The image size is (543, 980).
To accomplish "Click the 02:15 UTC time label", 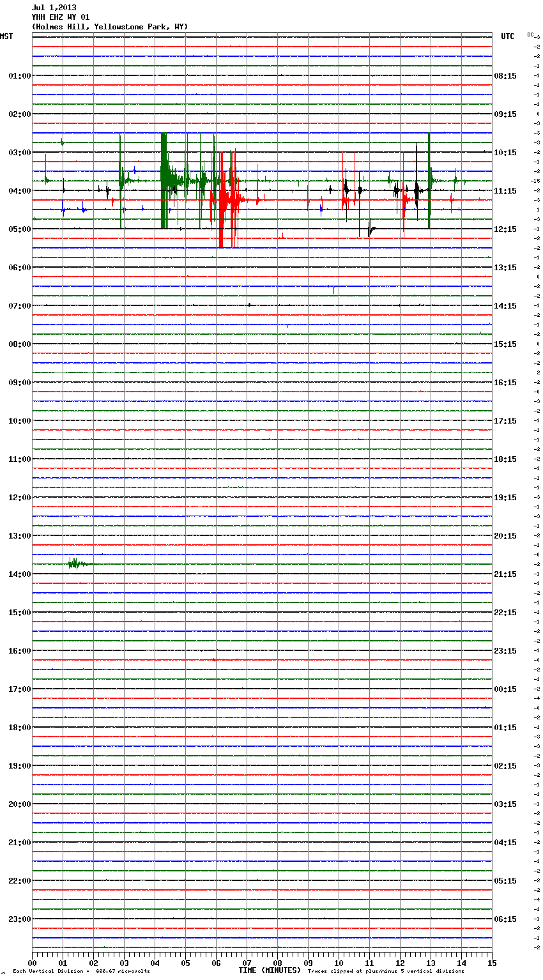I will tap(505, 766).
